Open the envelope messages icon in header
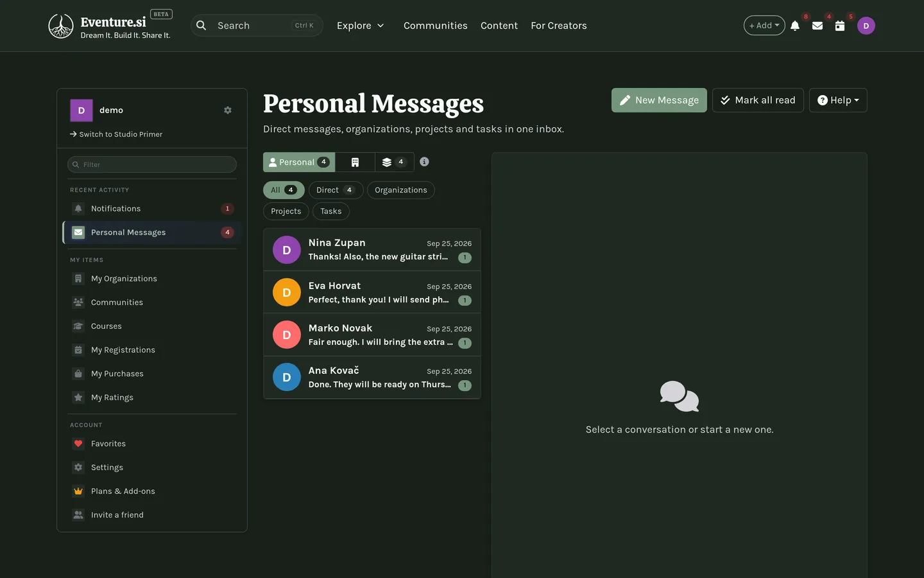 tap(817, 26)
